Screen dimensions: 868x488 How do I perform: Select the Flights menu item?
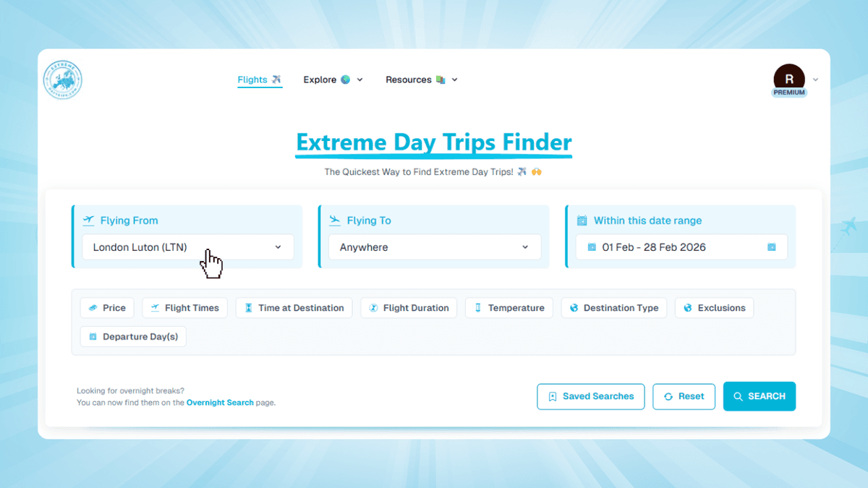[254, 80]
